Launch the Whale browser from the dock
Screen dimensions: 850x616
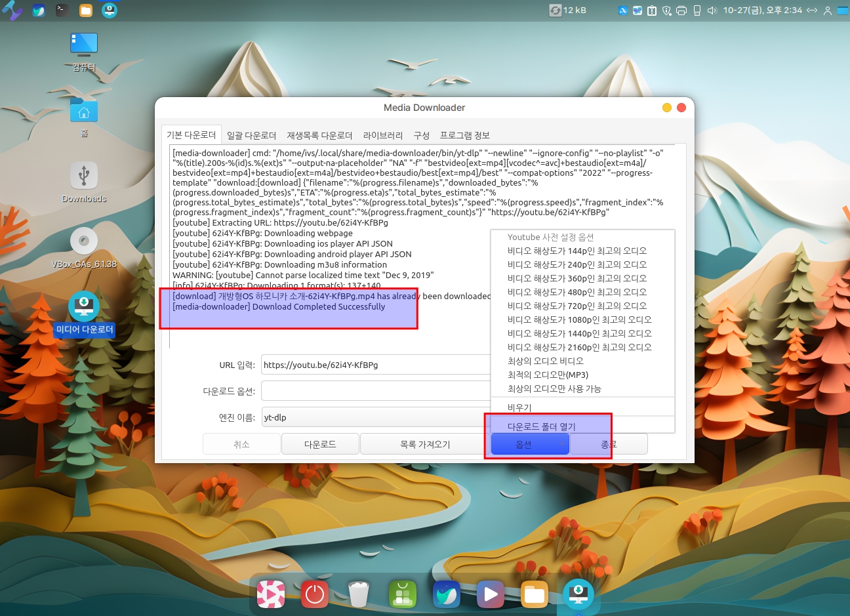coord(447,594)
